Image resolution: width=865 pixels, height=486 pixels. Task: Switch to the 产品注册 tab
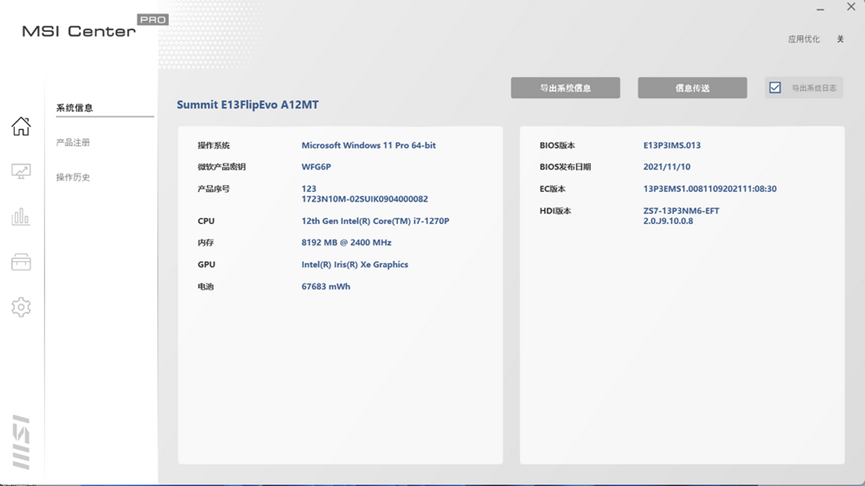point(73,143)
